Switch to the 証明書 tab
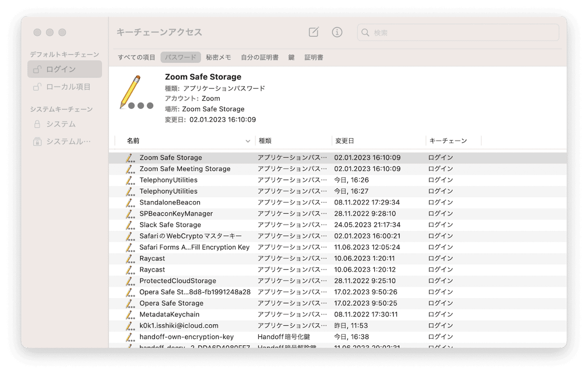This screenshot has width=588, height=374. 314,57
